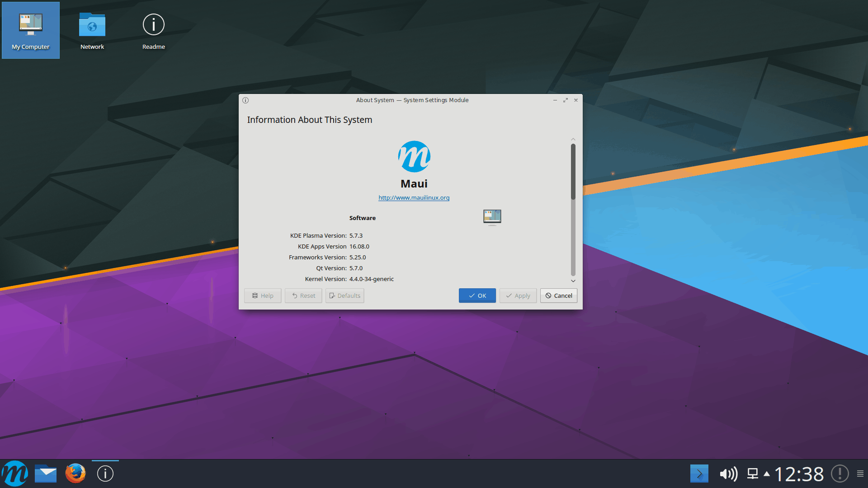Screen dimensions: 868x488
Task: Open the Maui application launcher menu
Action: pos(15,474)
